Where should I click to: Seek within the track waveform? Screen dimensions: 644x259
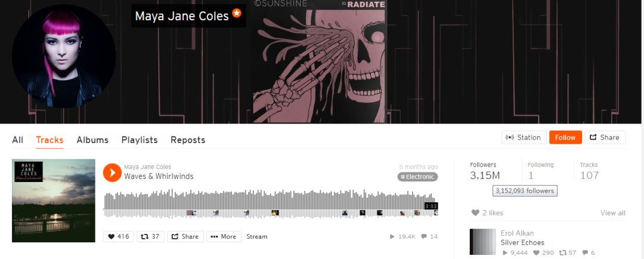[x=271, y=203]
